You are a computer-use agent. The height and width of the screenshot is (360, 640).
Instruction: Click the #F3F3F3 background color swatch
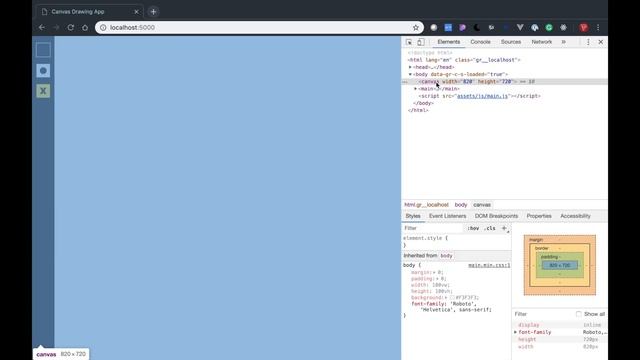tap(452, 298)
